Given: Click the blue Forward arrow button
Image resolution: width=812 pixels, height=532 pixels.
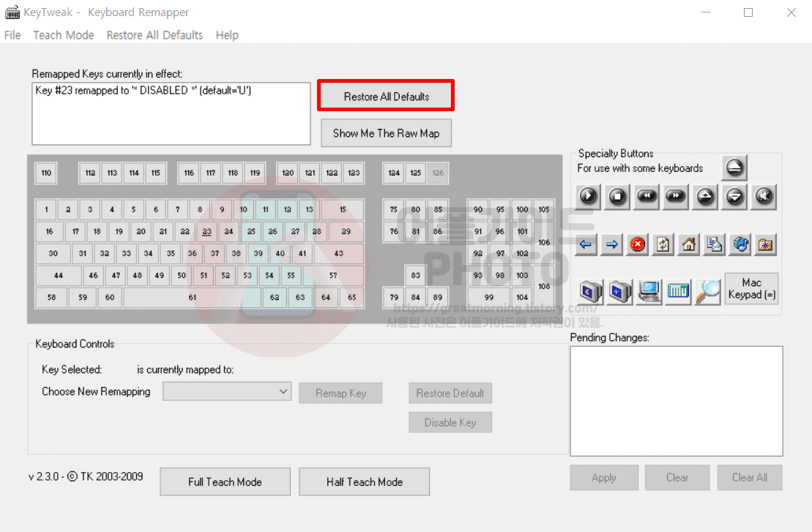Looking at the screenshot, I should pos(611,244).
